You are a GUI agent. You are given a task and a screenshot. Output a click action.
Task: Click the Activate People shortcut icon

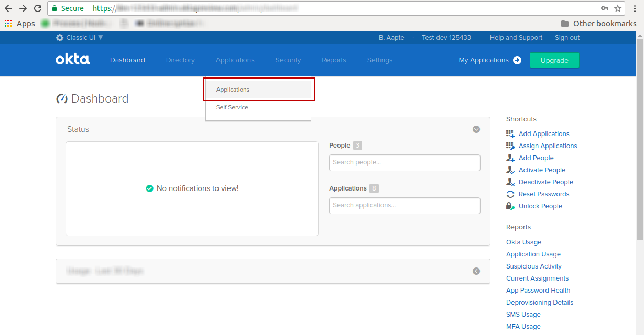pyautogui.click(x=509, y=170)
